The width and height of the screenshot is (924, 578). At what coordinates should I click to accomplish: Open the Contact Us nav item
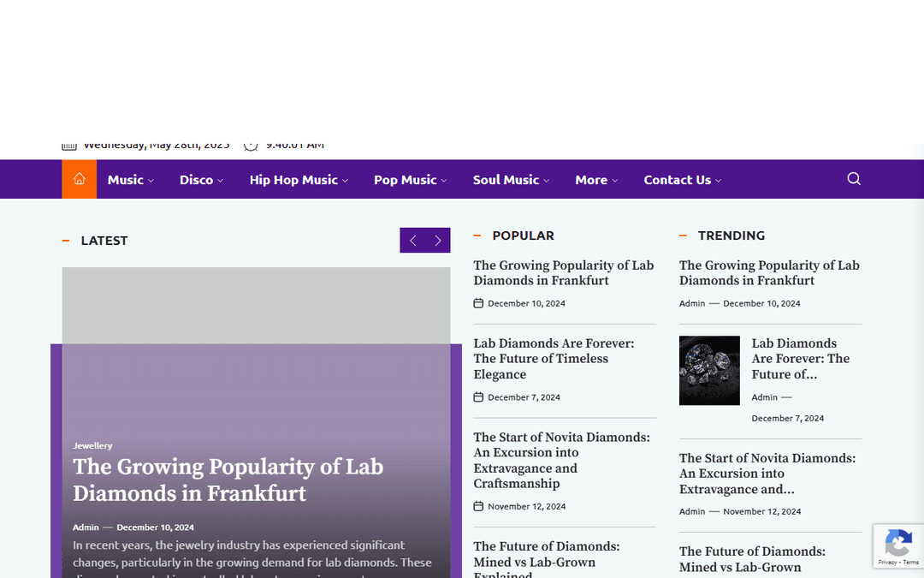pos(677,179)
